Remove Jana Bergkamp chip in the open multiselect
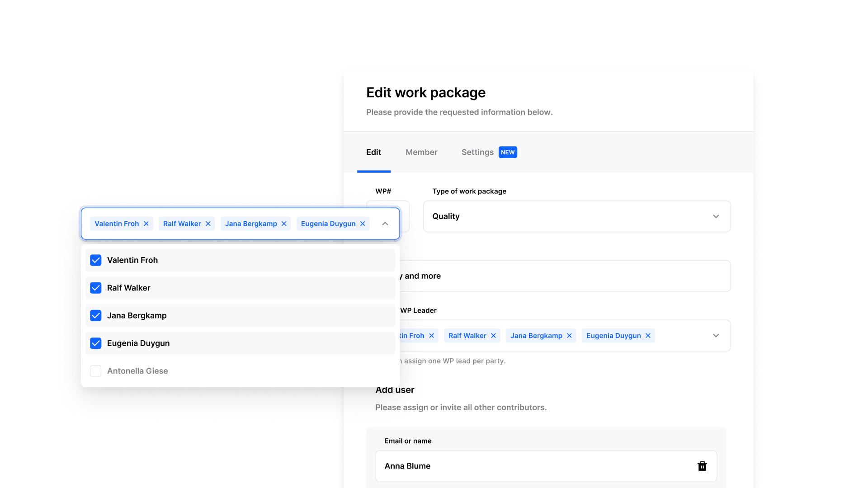The width and height of the screenshot is (868, 488). [x=284, y=224]
